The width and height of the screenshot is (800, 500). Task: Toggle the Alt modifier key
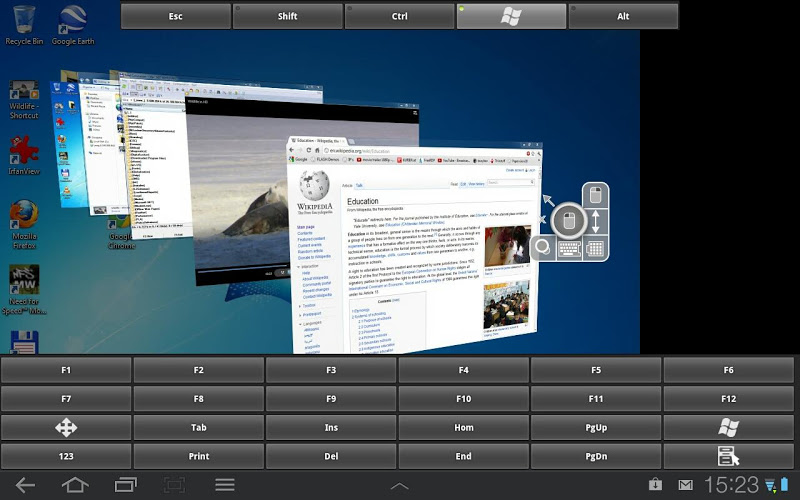point(623,16)
